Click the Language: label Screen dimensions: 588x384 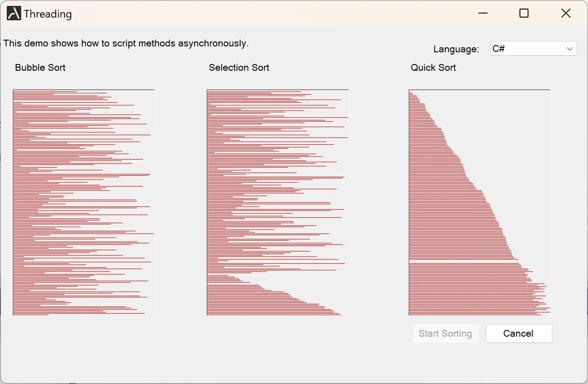[x=456, y=49]
